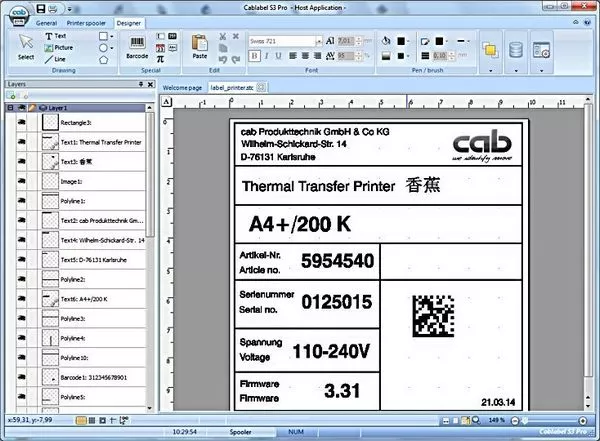Collapse the Layer1 tree node
The image size is (600, 441).
coord(12,106)
